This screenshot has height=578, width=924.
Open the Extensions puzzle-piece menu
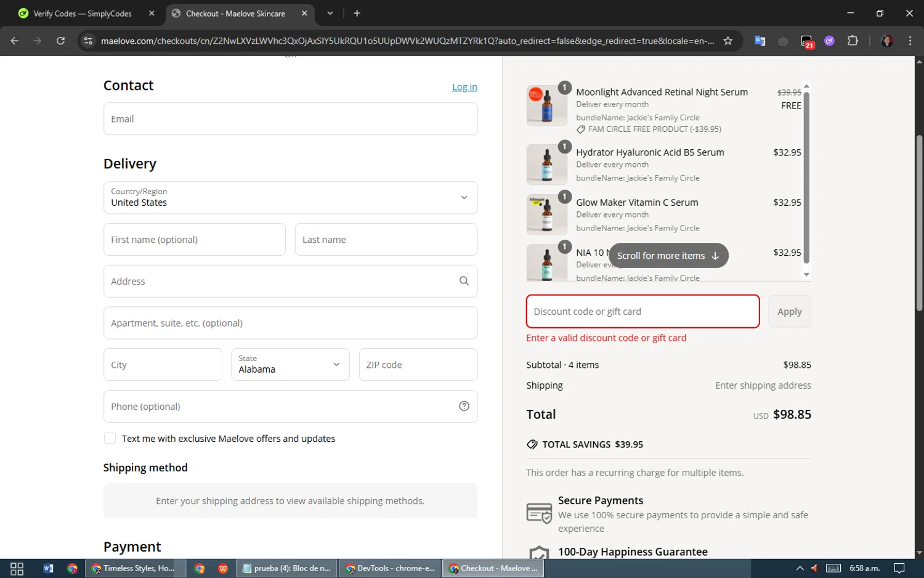click(853, 41)
